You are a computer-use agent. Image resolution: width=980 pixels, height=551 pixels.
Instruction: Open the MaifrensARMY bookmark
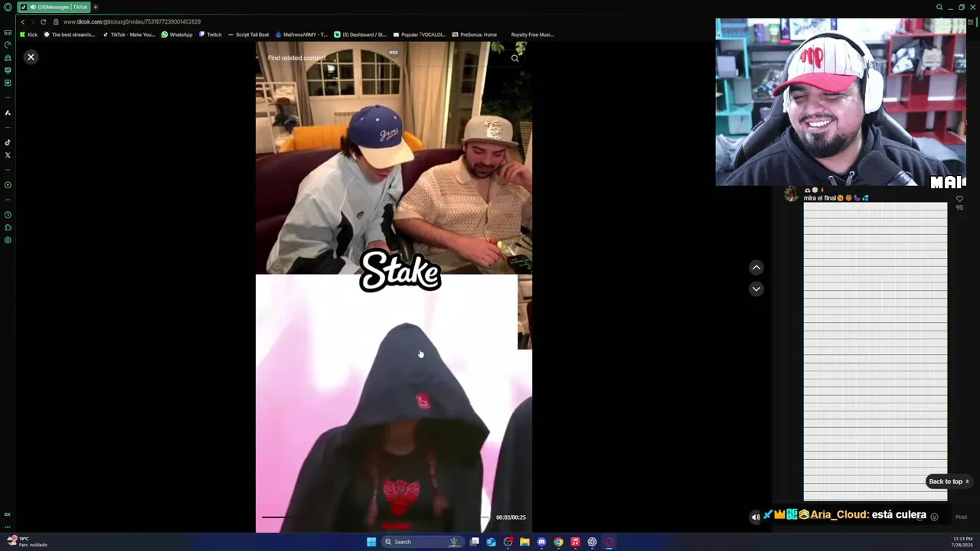tap(301, 34)
